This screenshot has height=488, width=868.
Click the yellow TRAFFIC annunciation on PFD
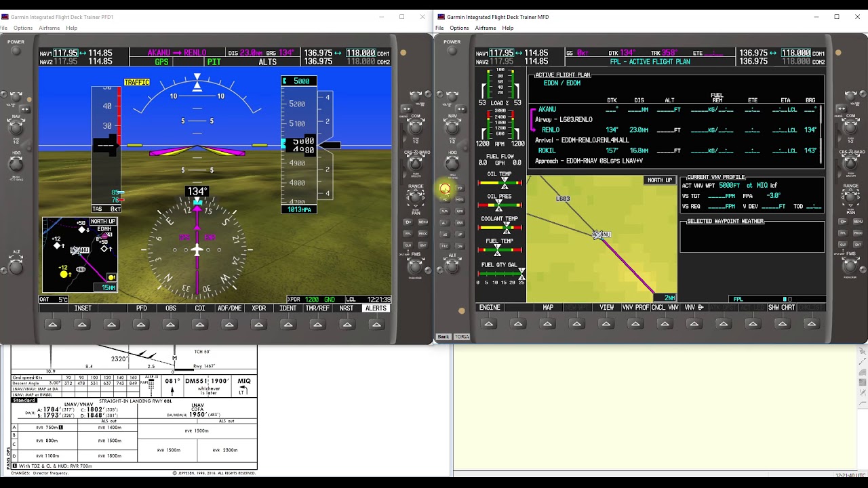[136, 83]
